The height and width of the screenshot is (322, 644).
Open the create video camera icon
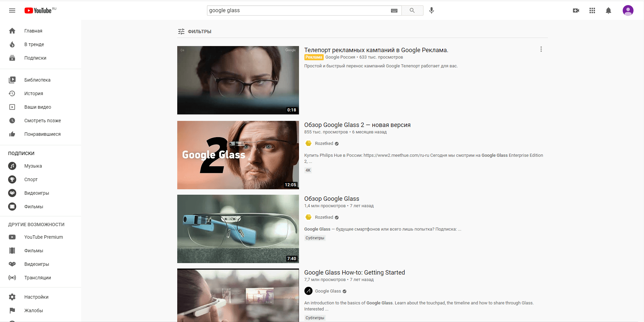click(x=576, y=10)
